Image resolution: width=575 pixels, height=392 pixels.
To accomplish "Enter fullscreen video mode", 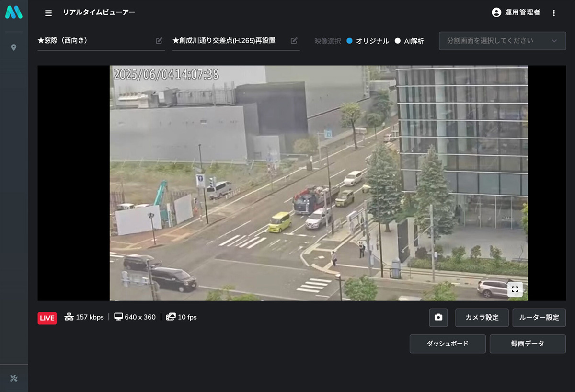I will (515, 289).
